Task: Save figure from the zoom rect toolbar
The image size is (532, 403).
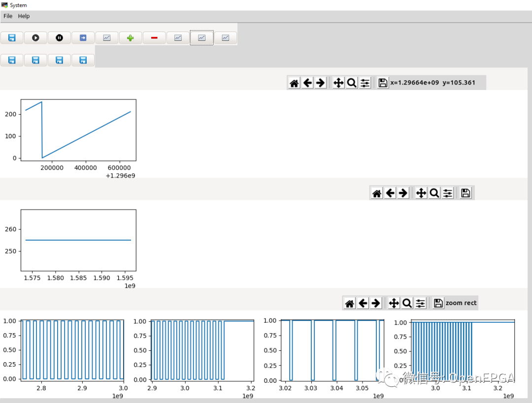Action: pos(438,303)
